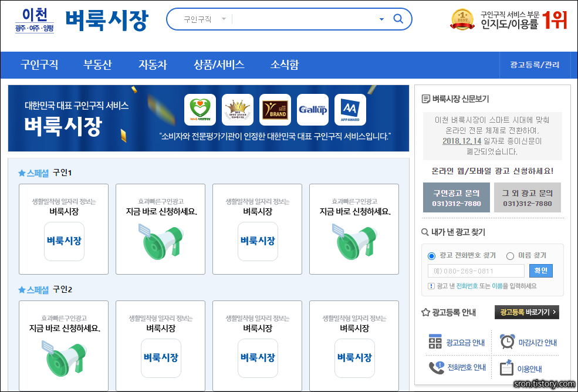Go to 광고등록/관리 page
578x392 pixels.
coord(535,65)
